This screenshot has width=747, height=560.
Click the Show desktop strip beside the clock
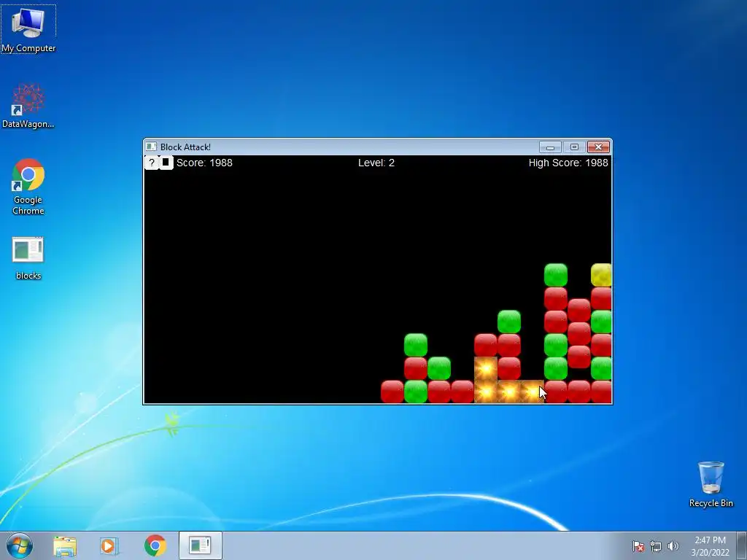(x=742, y=545)
